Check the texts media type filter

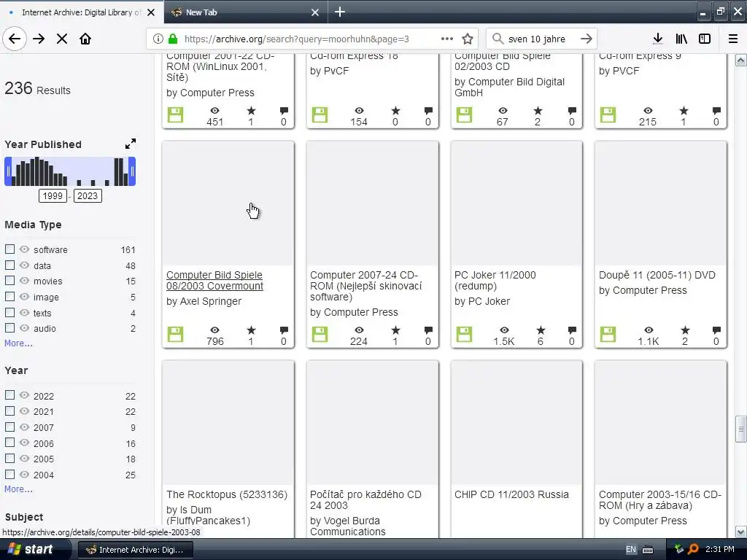point(9,312)
